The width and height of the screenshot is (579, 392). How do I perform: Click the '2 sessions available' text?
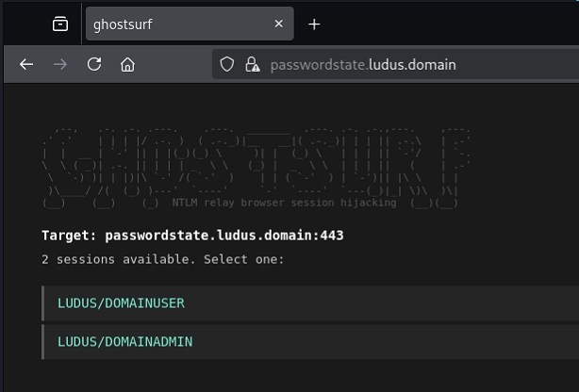[162, 258]
